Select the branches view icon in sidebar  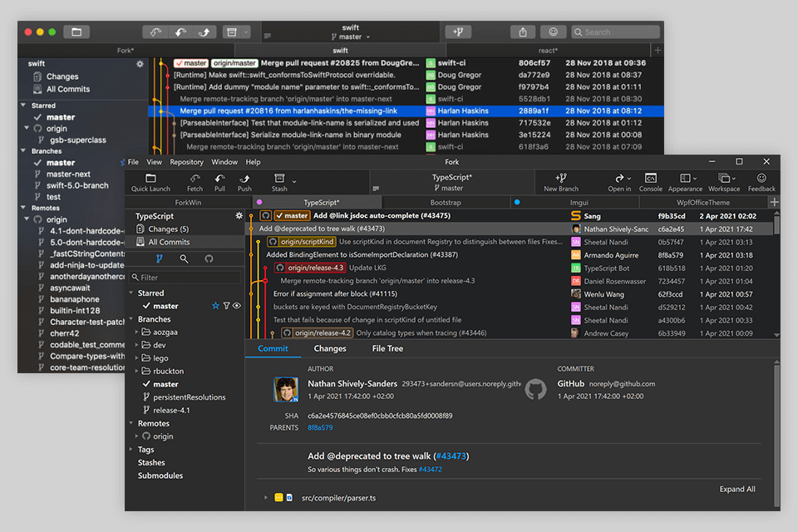tap(160, 259)
